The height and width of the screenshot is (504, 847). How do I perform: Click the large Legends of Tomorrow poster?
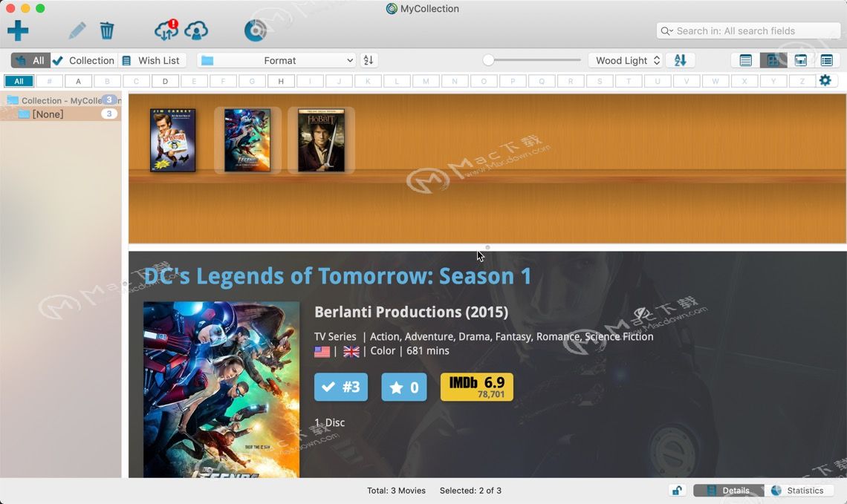coord(221,389)
